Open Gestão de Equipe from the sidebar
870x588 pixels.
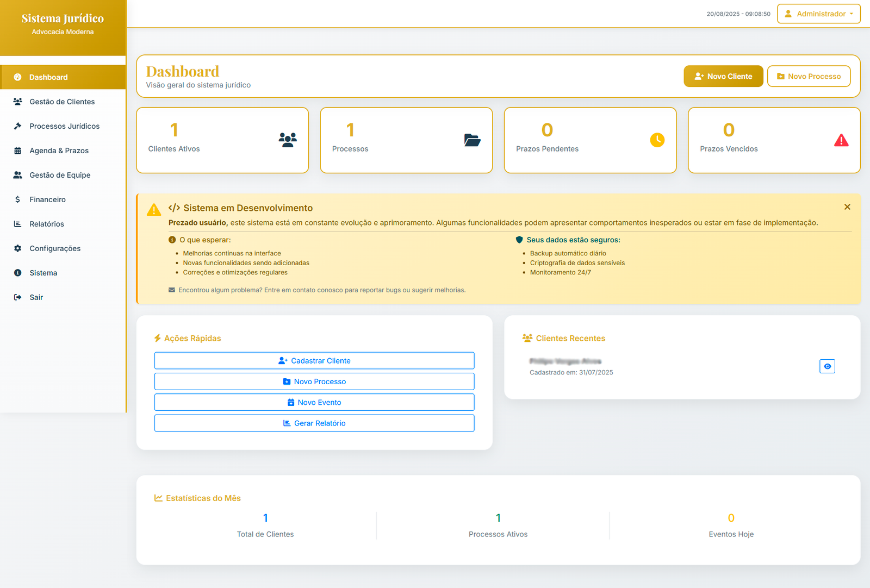17,174
